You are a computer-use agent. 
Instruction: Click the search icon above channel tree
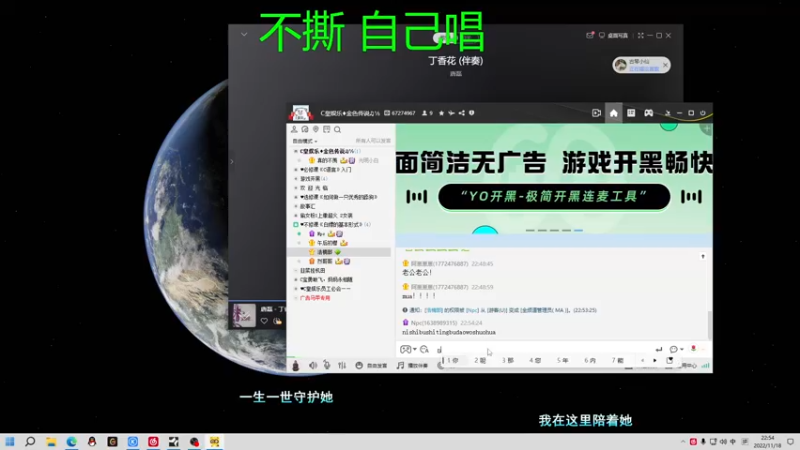coord(337,130)
